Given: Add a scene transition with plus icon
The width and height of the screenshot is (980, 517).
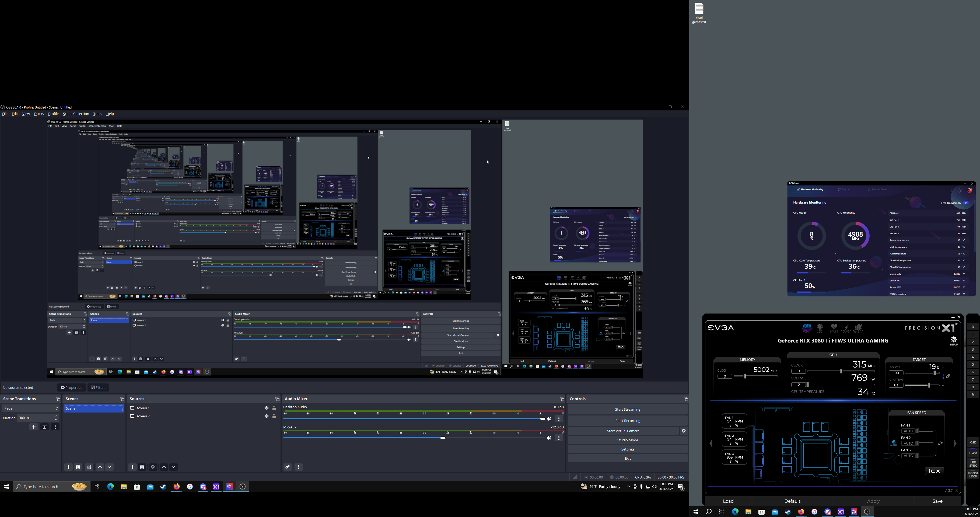Looking at the screenshot, I should (33, 427).
